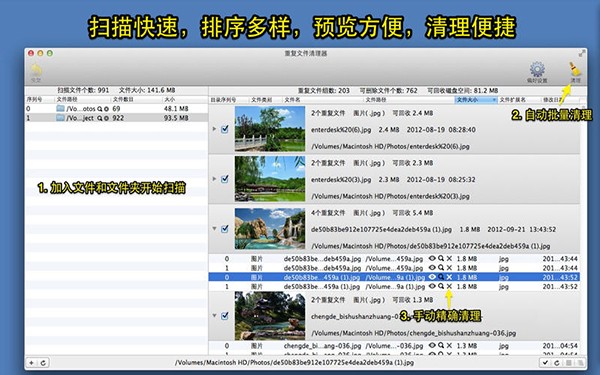Toggle checkbox of chengde_bishushanzhuang-036 group
600x375 pixels.
point(225,316)
